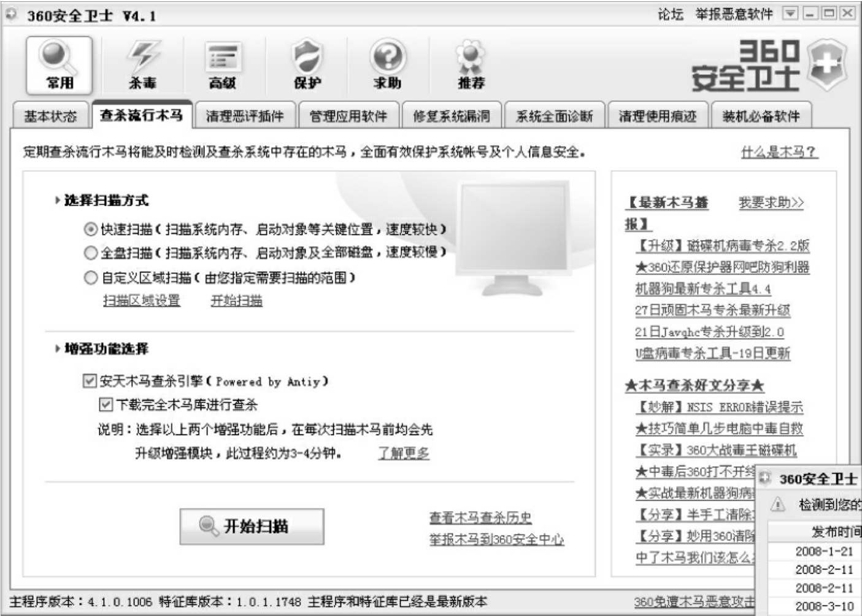Click the 主程序版本 status bar text

[x=80, y=602]
